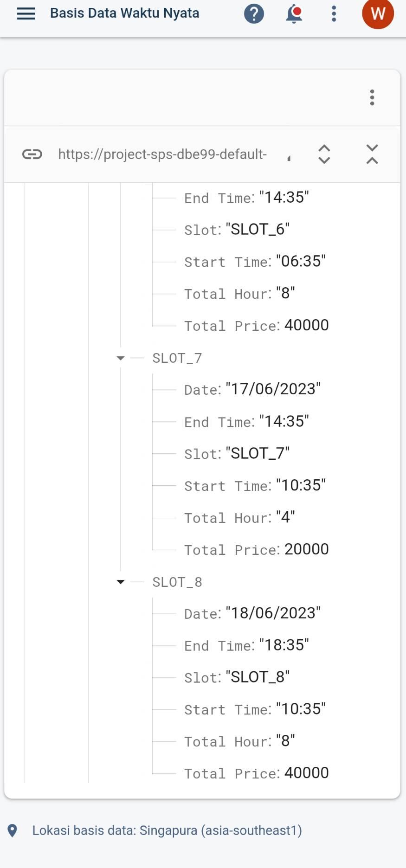Viewport: 406px width, 868px height.
Task: Click the location pin icon
Action: pos(13,830)
